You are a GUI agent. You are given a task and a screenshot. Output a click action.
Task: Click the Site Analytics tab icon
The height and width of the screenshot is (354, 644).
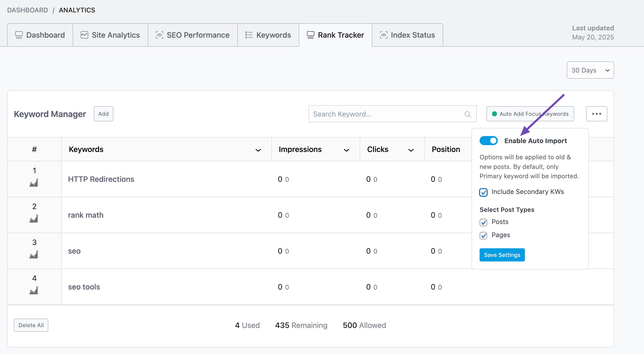(84, 35)
